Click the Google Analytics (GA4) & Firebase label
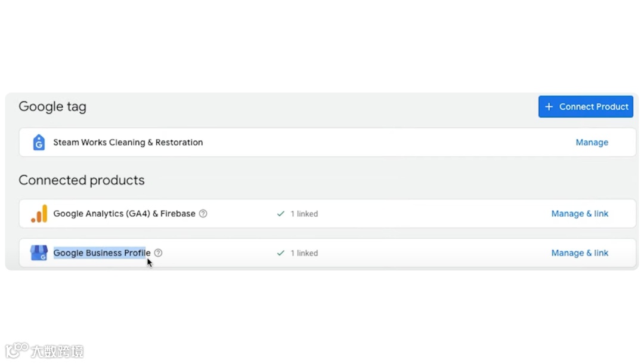 (x=124, y=214)
